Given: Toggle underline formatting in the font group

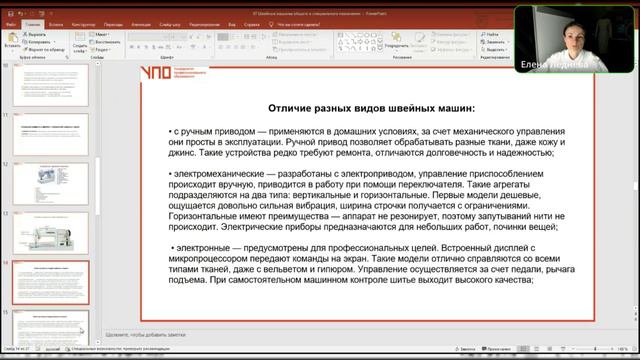Looking at the screenshot, I should pyautogui.click(x=146, y=47).
